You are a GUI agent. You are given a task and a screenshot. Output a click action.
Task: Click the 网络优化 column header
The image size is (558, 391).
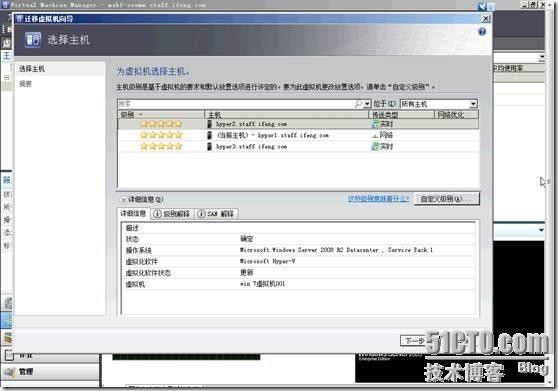(x=457, y=115)
